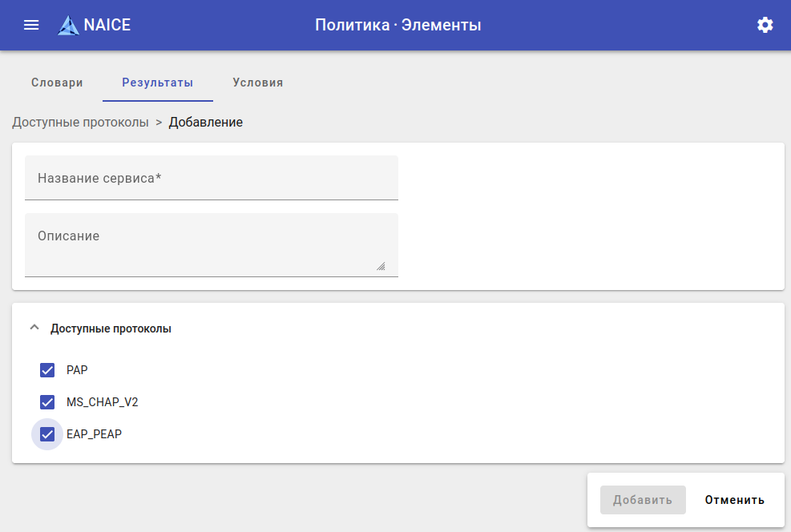The image size is (791, 532).
Task: Select the Результаты tab
Action: [x=157, y=83]
